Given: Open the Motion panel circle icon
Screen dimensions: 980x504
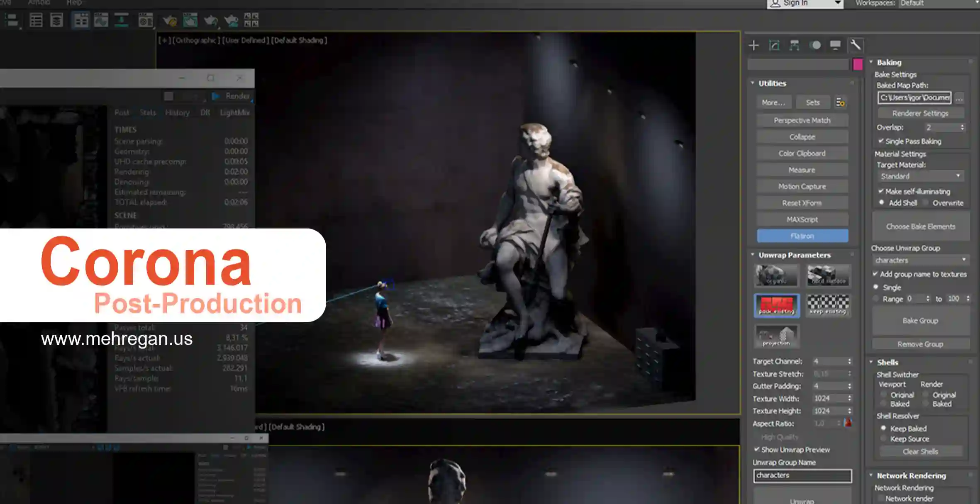Looking at the screenshot, I should pos(815,45).
